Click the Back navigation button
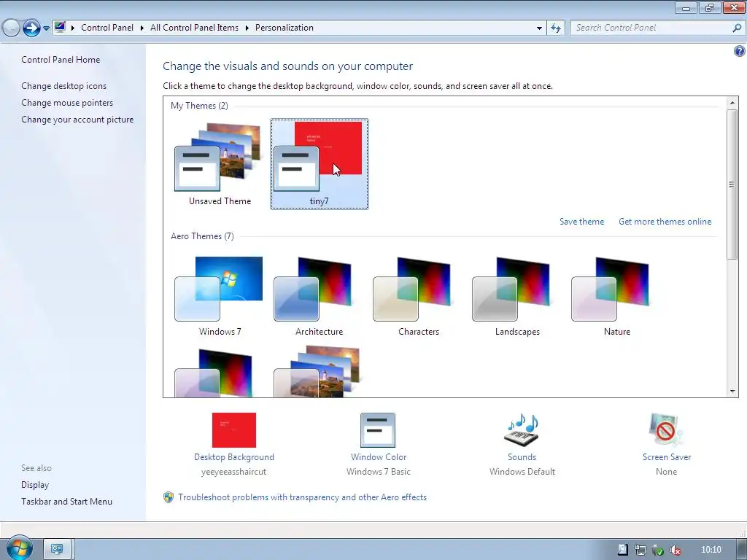 click(10, 28)
